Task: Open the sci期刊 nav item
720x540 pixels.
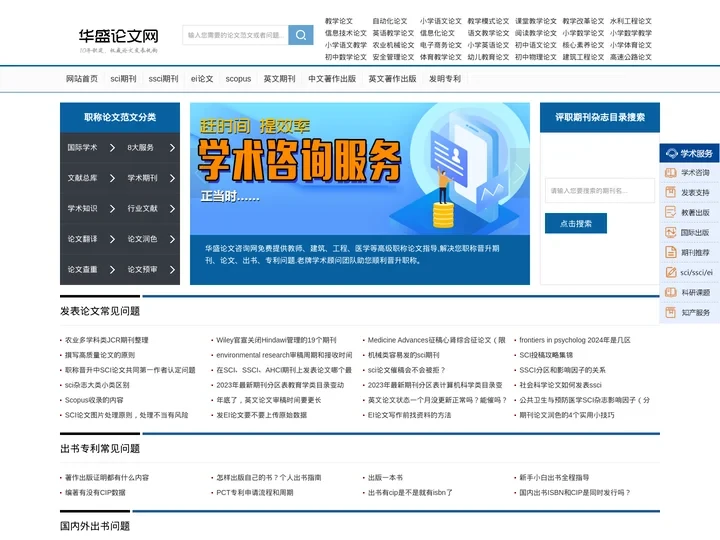Action: pyautogui.click(x=124, y=79)
